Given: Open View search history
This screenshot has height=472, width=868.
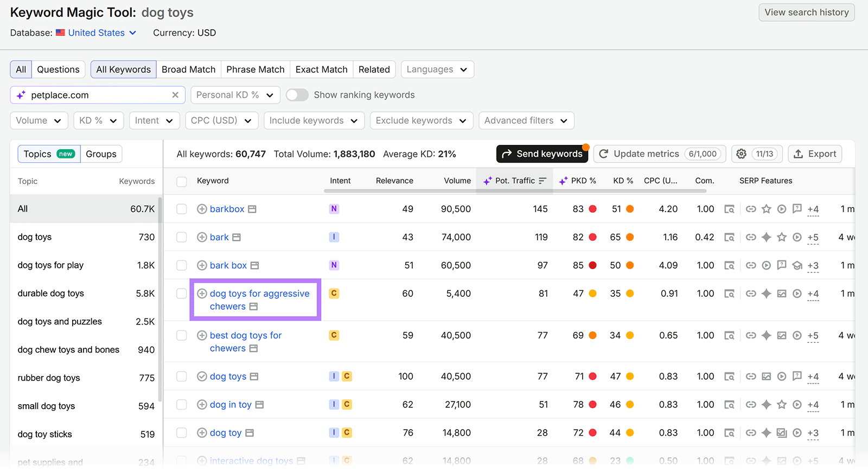Looking at the screenshot, I should (807, 12).
